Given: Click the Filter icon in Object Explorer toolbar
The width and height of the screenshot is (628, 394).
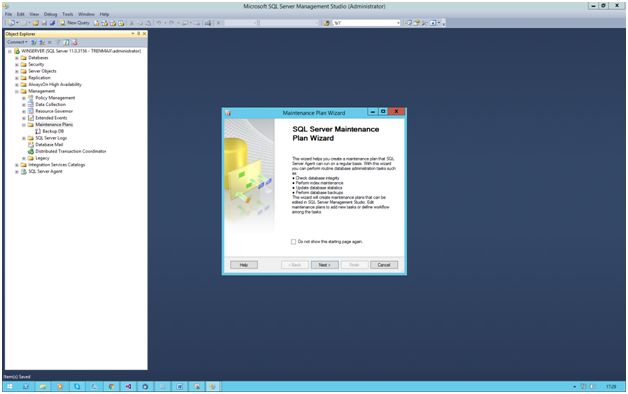Looking at the screenshot, I should tap(58, 42).
